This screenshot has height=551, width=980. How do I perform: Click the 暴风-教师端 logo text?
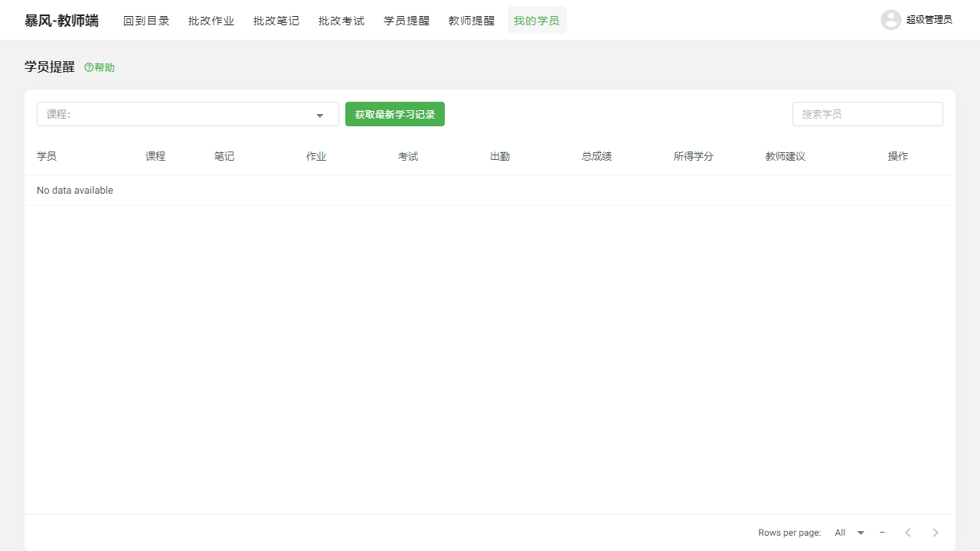point(61,20)
